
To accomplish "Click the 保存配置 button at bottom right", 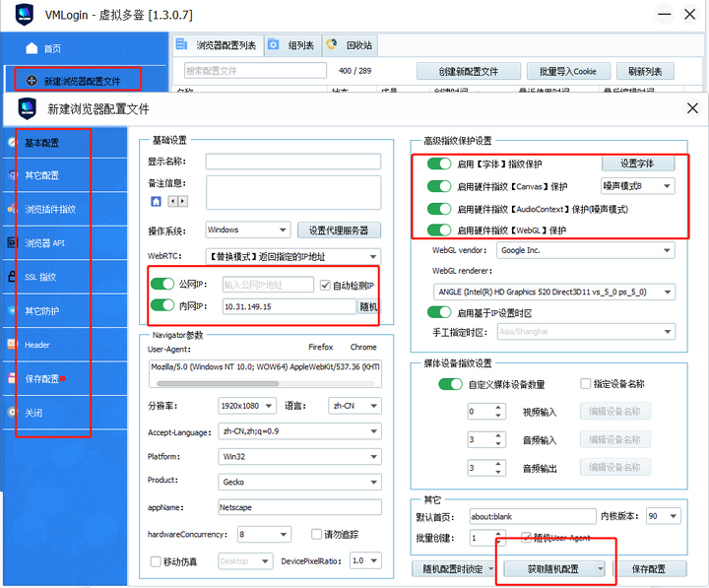I will coord(649,569).
